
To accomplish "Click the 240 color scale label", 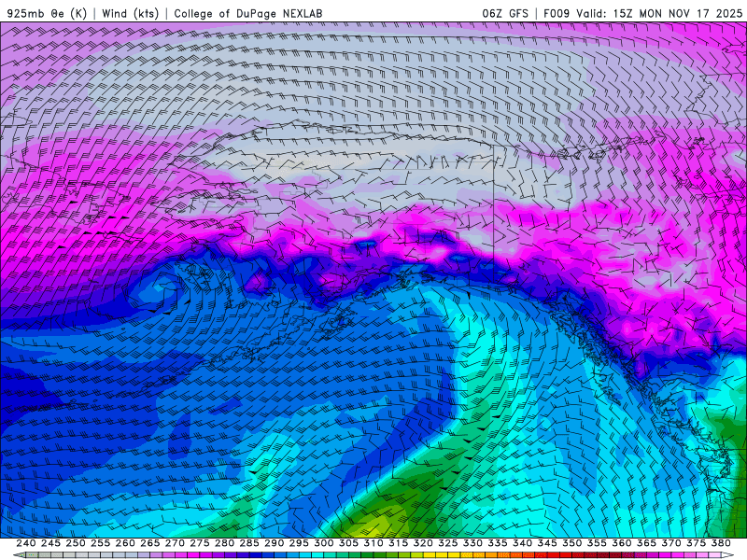I will click(26, 543).
